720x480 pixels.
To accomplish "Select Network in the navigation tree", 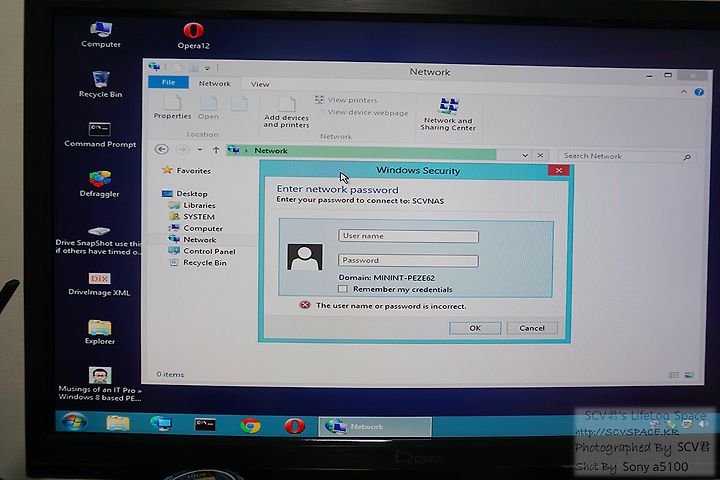I will click(192, 239).
